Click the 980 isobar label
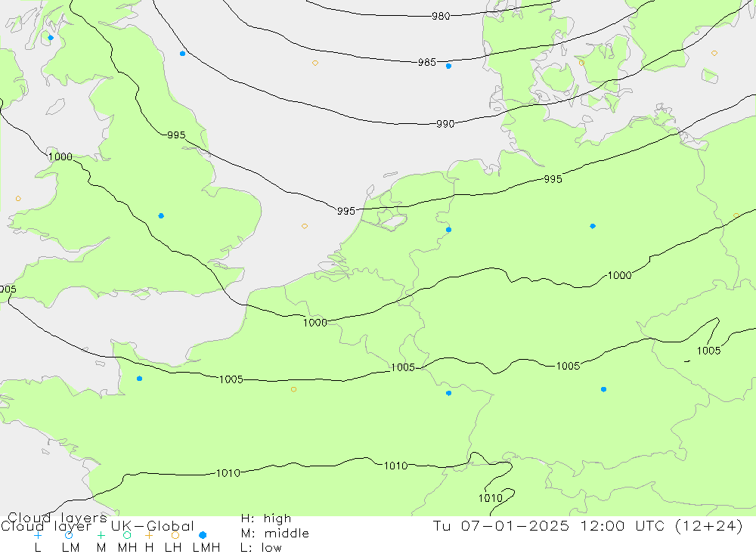This screenshot has width=756, height=554. pos(441,17)
